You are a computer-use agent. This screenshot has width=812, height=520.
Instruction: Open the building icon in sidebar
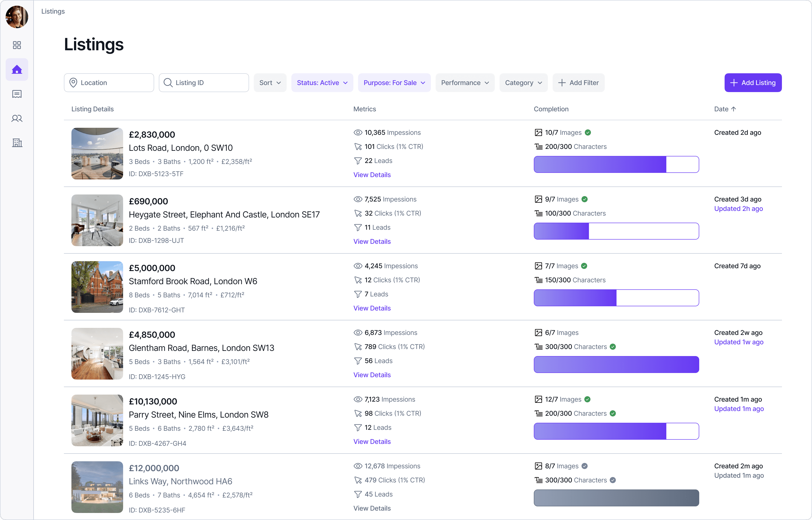17,143
